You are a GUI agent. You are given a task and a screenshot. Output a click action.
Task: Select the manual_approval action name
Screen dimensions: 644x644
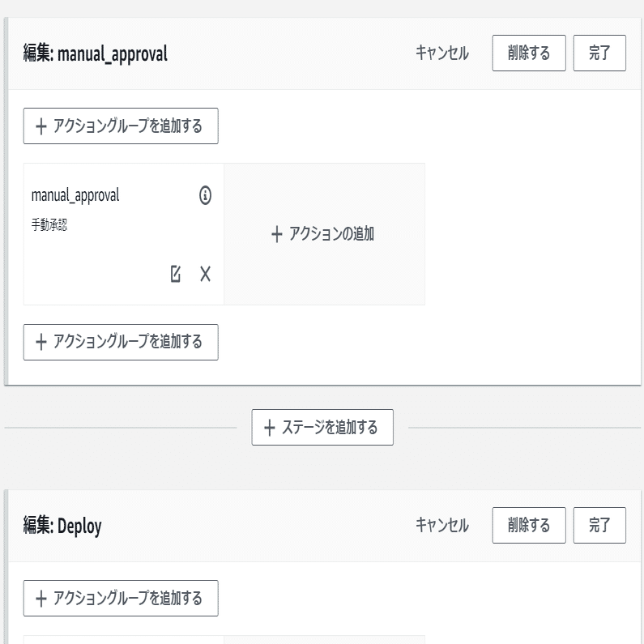click(75, 195)
